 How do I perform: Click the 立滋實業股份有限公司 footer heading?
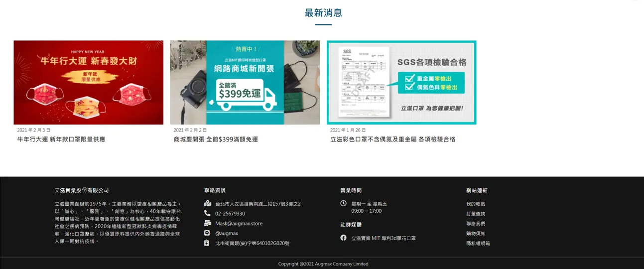(x=82, y=190)
